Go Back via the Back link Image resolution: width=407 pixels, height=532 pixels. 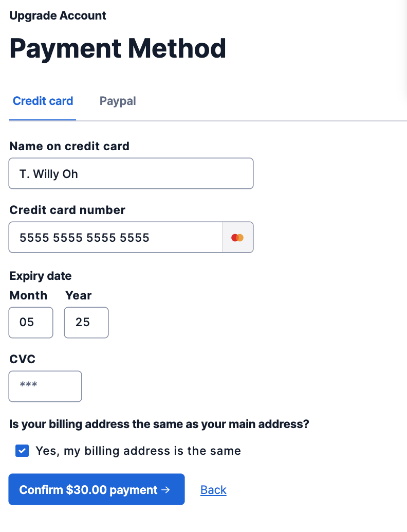pyautogui.click(x=213, y=490)
